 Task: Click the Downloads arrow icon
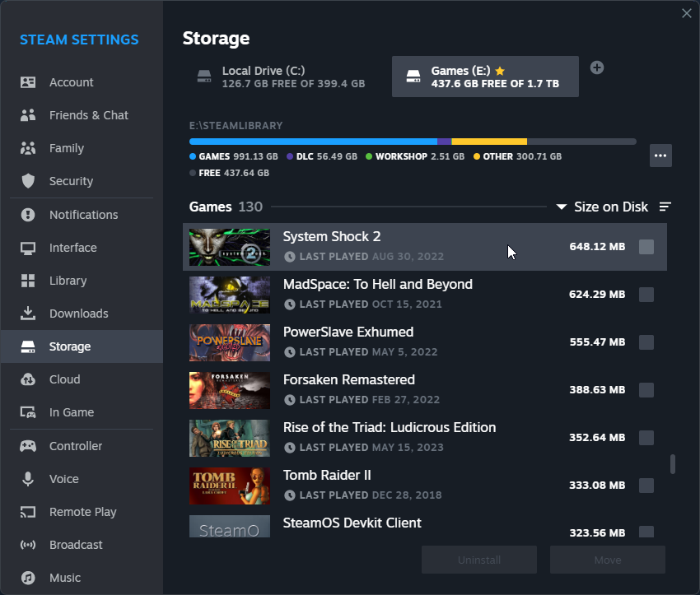point(28,314)
